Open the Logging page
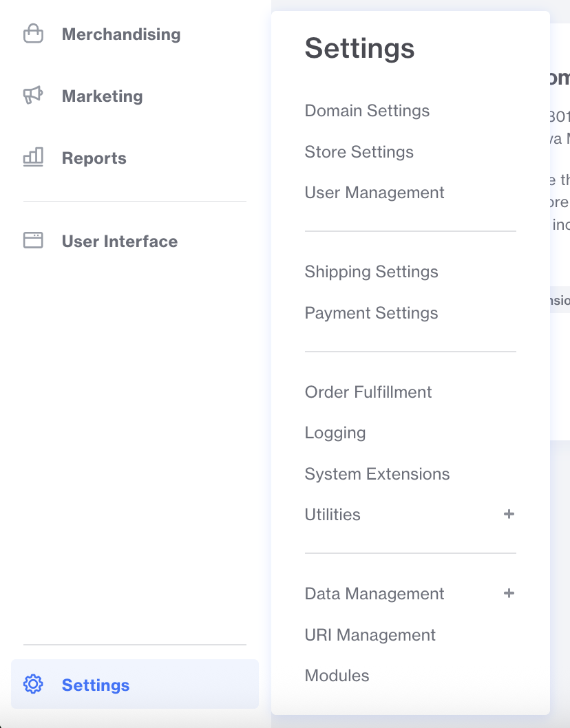 point(335,433)
